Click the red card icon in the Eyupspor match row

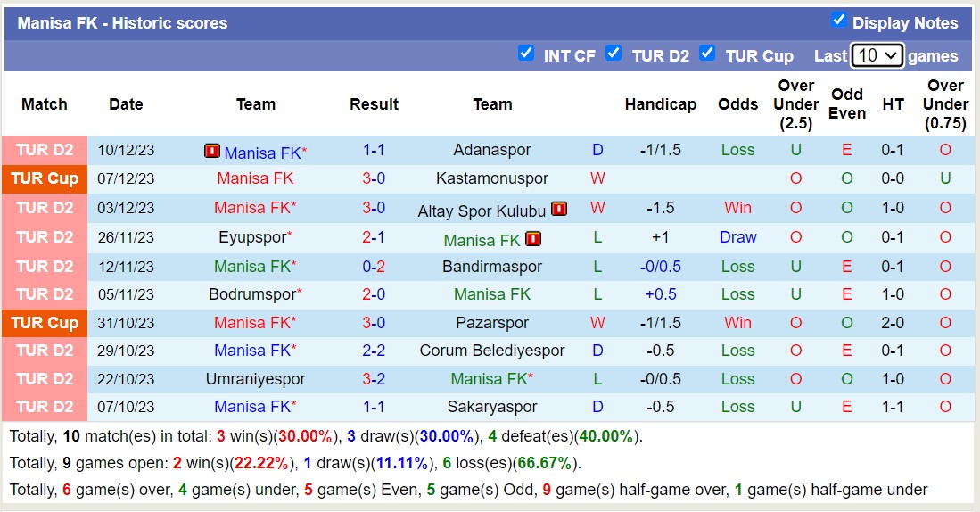(533, 239)
